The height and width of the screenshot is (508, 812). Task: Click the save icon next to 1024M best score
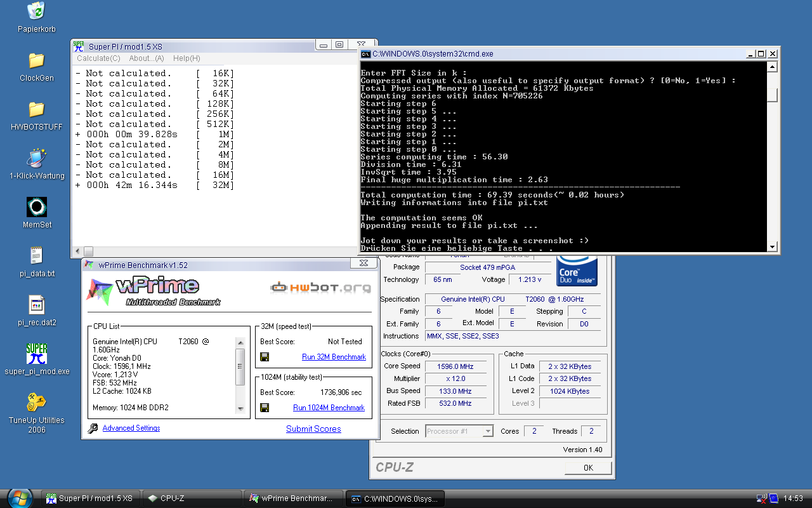pos(265,408)
